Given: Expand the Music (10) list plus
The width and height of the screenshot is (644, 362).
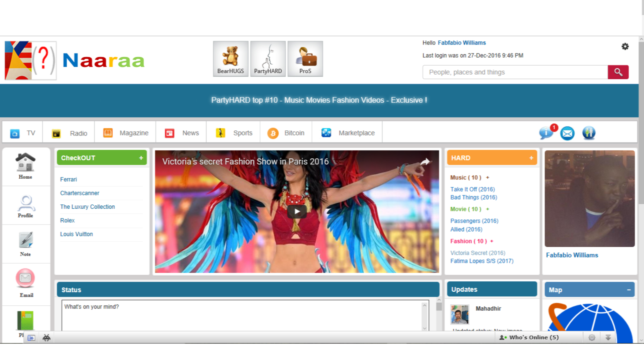Looking at the screenshot, I should tap(488, 177).
